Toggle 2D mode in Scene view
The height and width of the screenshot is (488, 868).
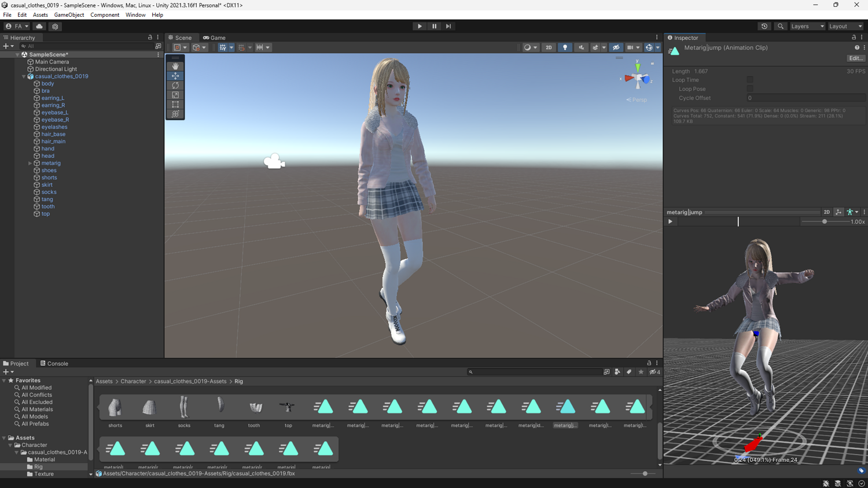click(x=549, y=47)
